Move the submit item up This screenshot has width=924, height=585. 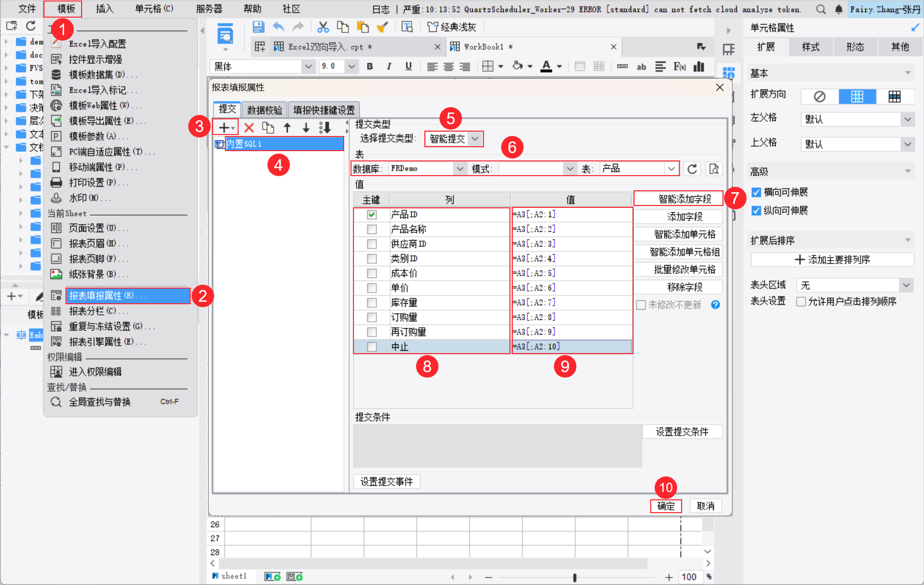[287, 128]
